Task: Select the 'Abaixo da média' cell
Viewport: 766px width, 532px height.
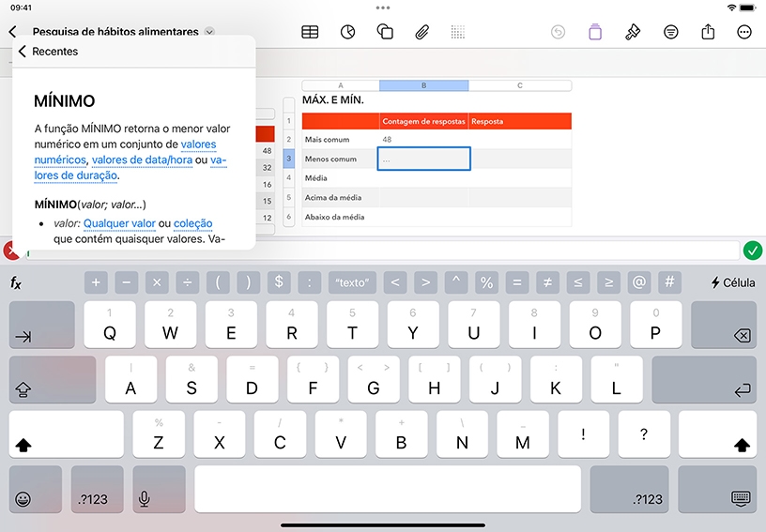Action: coord(341,217)
